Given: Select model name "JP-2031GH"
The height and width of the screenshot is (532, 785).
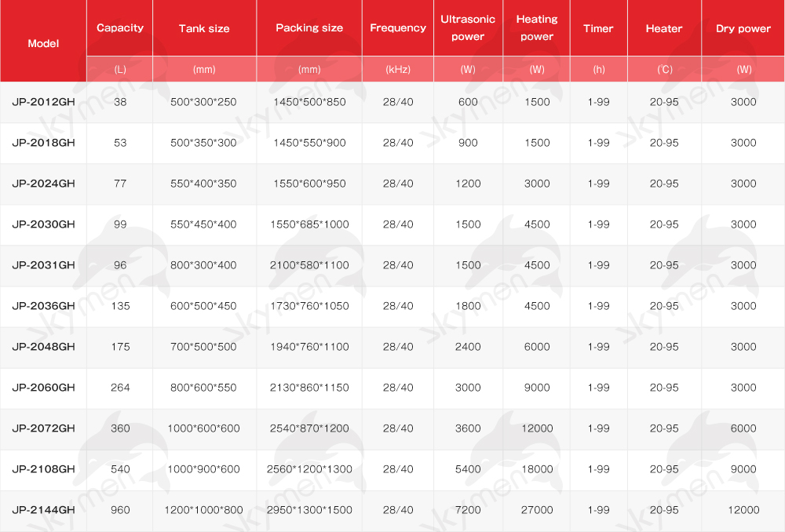Looking at the screenshot, I should (43, 265).
